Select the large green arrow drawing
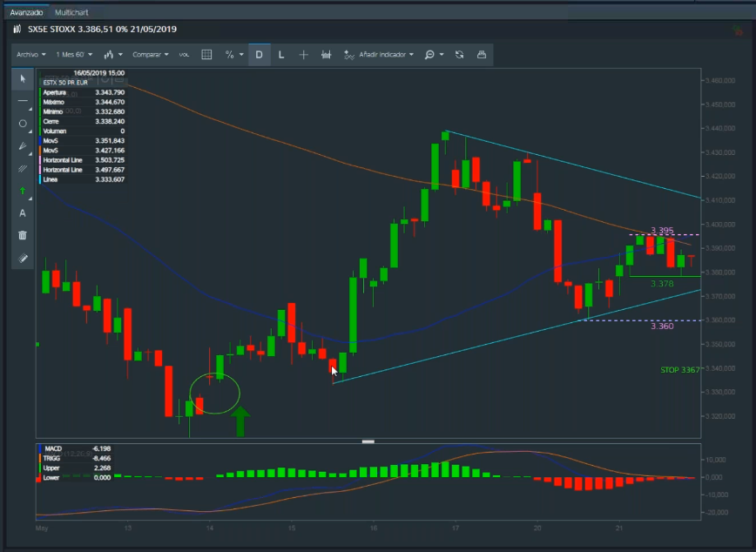The image size is (756, 552). pyautogui.click(x=240, y=421)
